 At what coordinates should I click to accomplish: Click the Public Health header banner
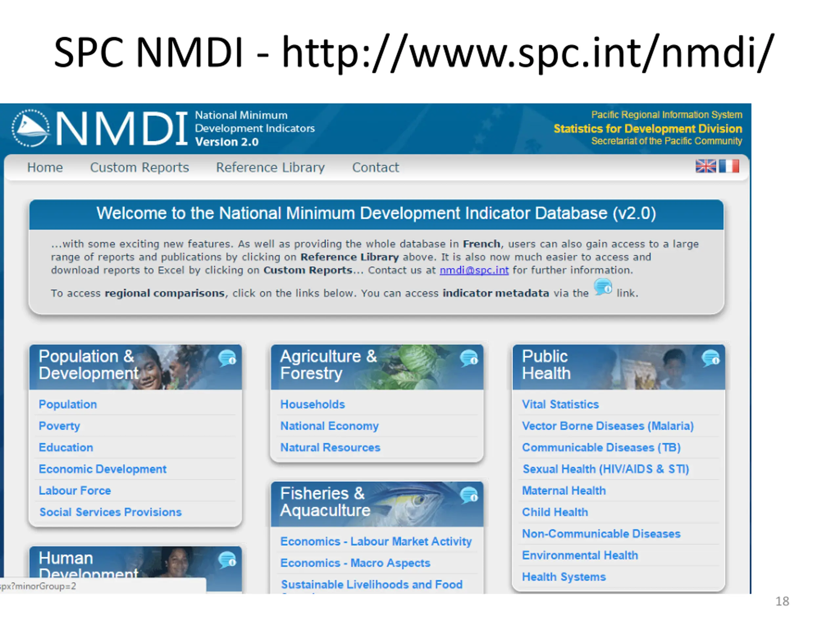pos(619,367)
